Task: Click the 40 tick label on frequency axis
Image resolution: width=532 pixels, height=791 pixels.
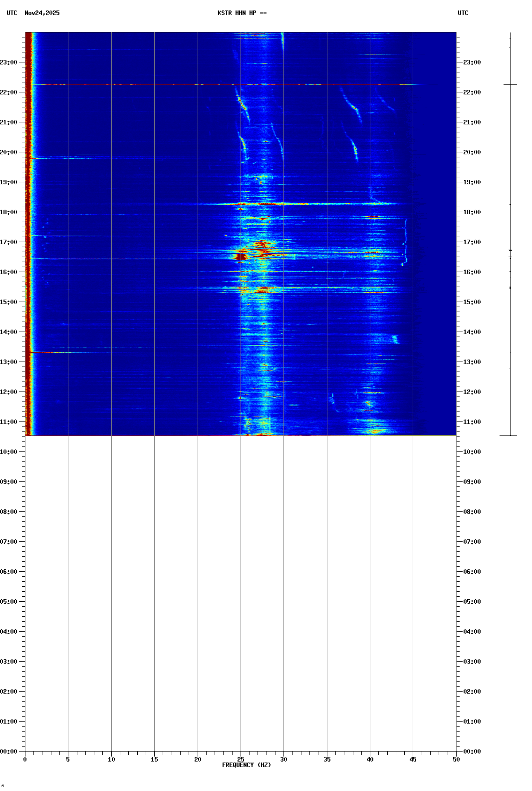Action: pyautogui.click(x=370, y=759)
